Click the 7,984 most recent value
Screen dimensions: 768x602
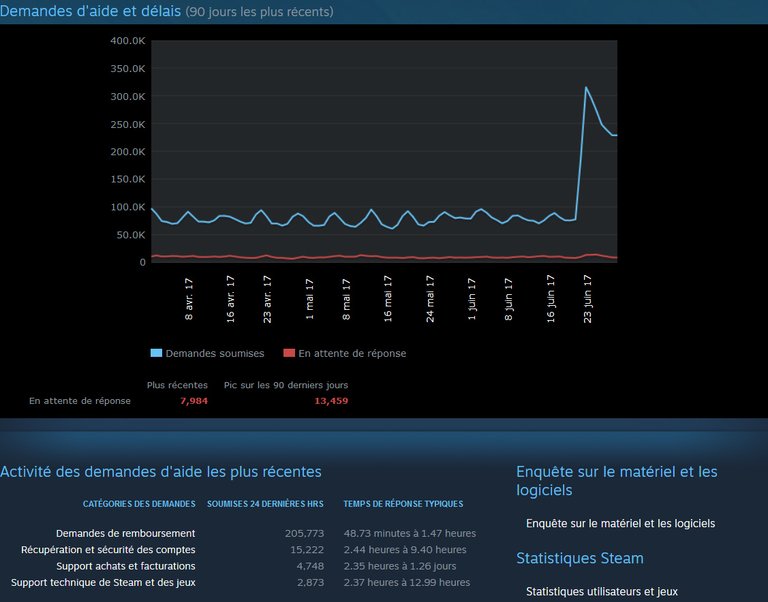tap(193, 401)
